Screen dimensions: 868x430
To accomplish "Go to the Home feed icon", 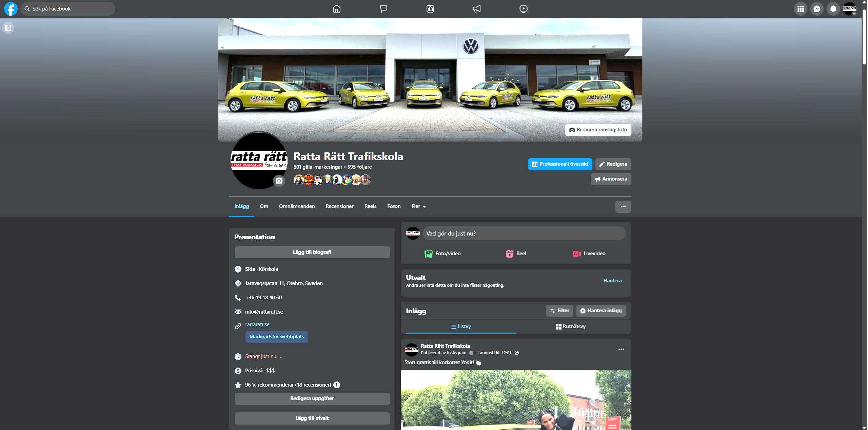I will click(x=336, y=9).
